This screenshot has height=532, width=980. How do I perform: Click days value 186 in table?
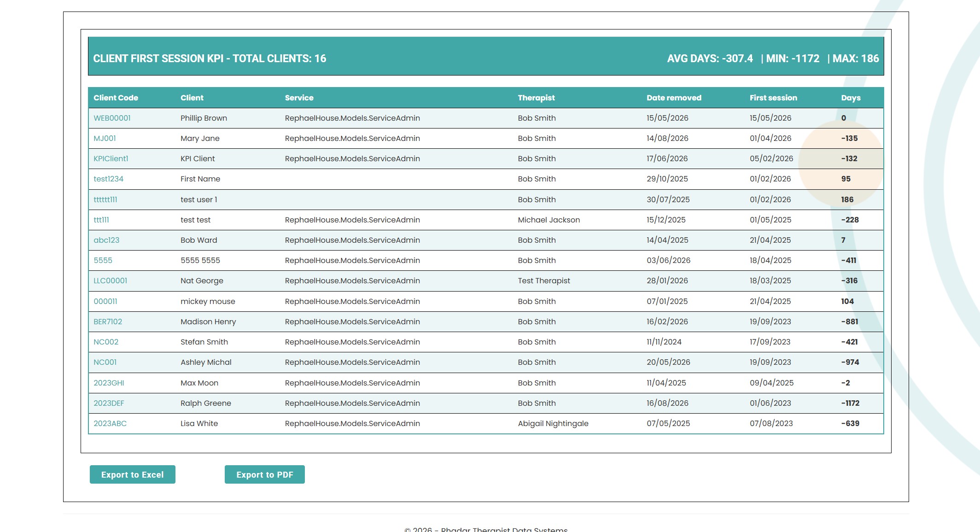[x=847, y=199]
